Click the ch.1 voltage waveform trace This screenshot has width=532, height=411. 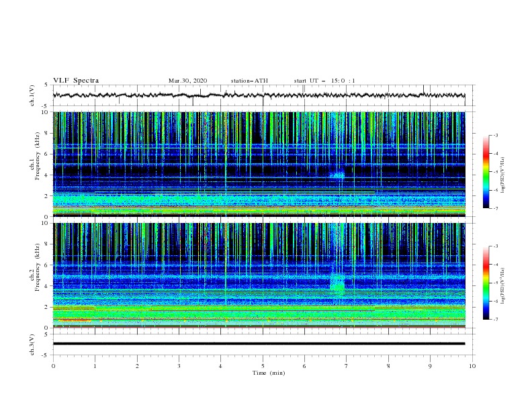tap(259, 95)
